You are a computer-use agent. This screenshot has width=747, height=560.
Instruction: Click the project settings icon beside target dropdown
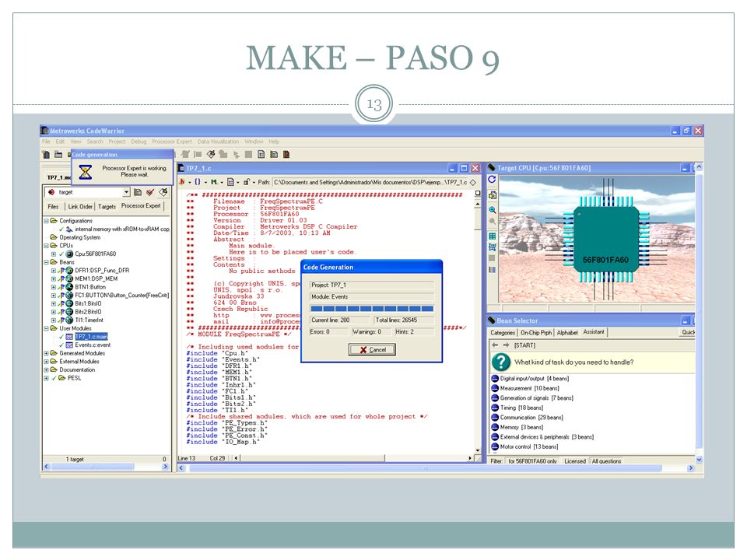(138, 192)
